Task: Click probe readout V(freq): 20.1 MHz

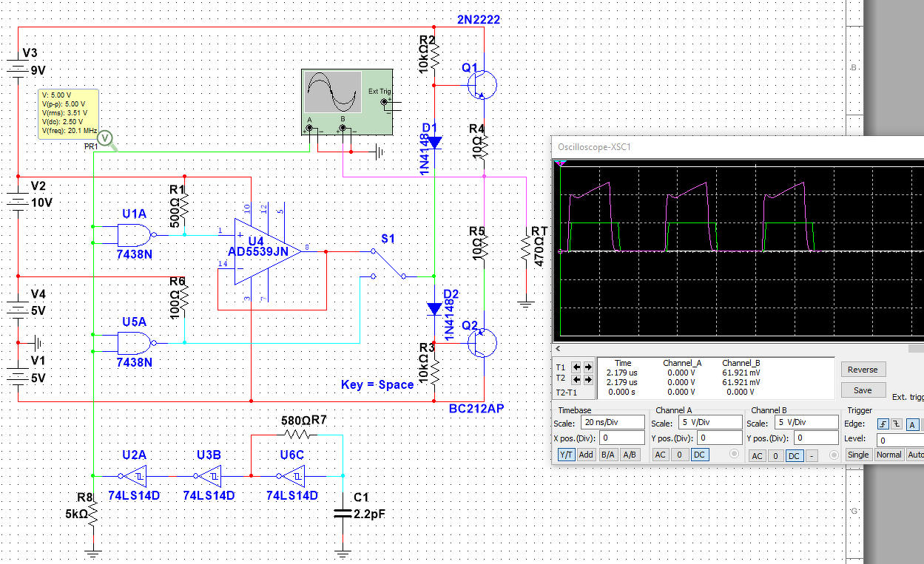Action: pyautogui.click(x=70, y=131)
